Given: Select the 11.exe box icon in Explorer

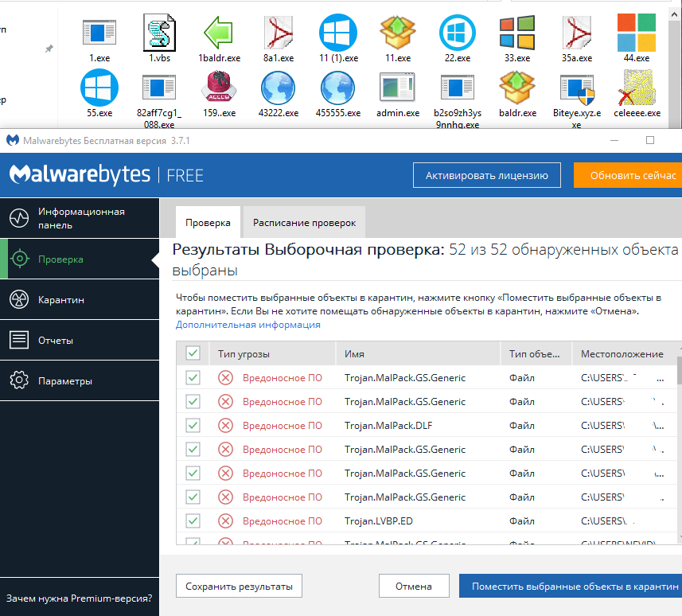Looking at the screenshot, I should click(x=398, y=33).
